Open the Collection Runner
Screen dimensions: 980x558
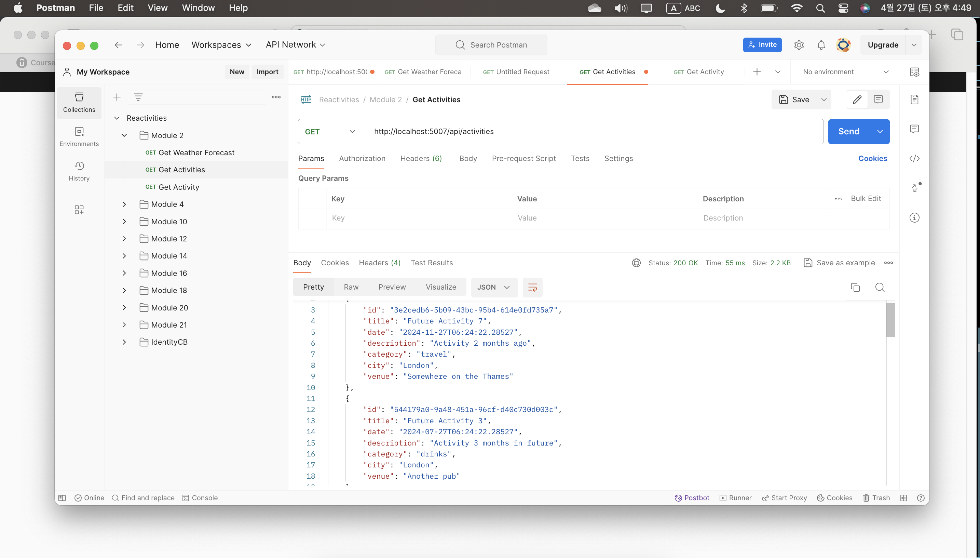[735, 497]
